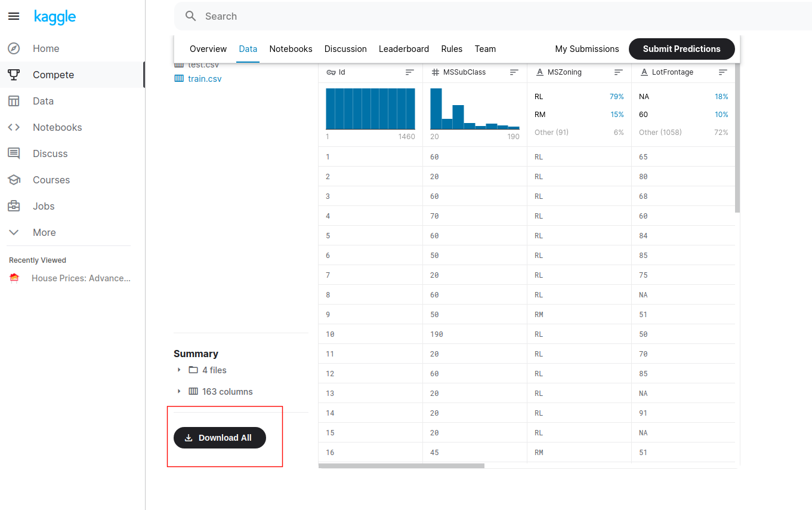Click MSSubClass cell with value 45
The image size is (812, 510).
point(475,452)
